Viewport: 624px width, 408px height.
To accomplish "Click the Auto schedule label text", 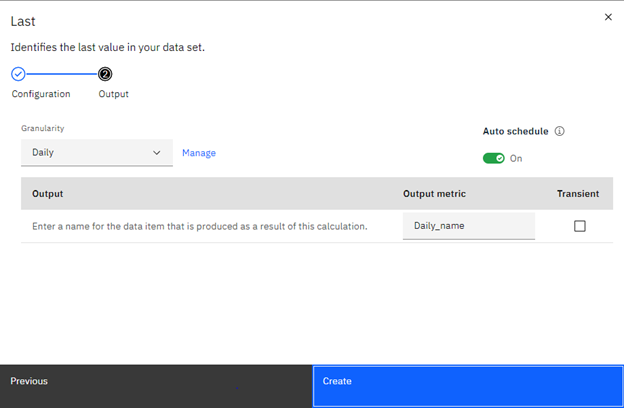I will 515,131.
